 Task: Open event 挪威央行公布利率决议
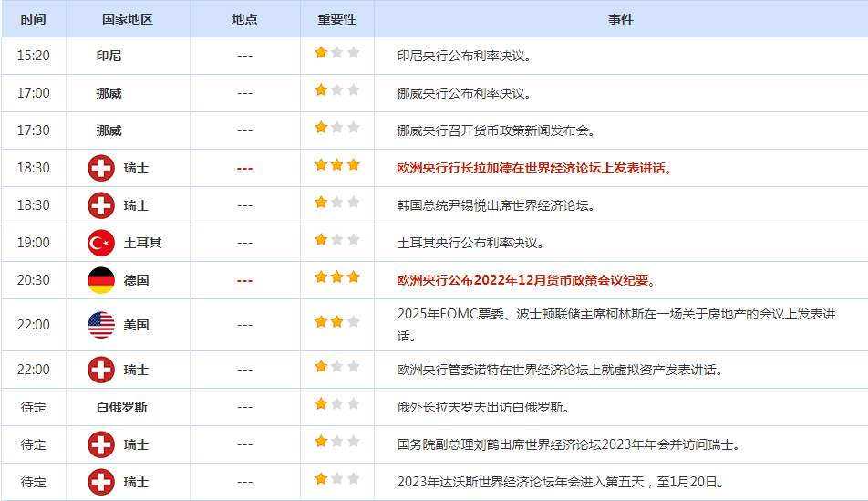(464, 93)
